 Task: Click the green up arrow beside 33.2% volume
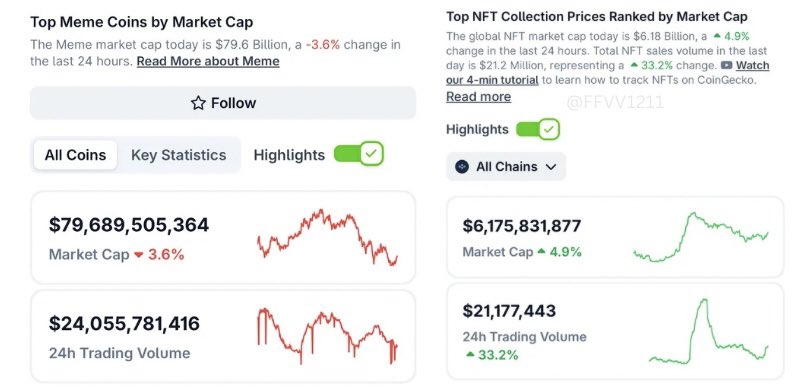470,354
